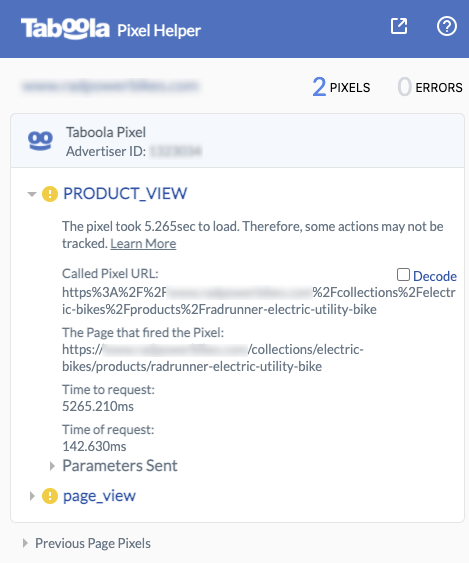Viewport: 469px width, 563px height.
Task: Click the Previous Page Pixels label
Action: tap(93, 543)
